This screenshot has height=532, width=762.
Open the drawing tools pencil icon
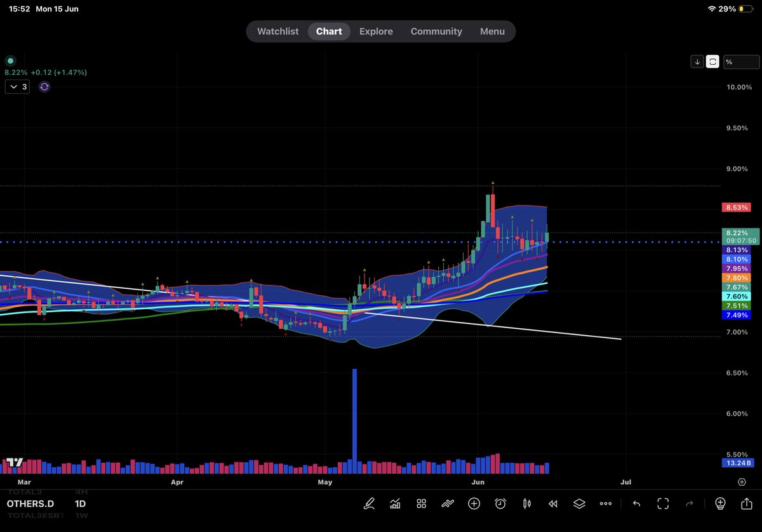tap(369, 503)
